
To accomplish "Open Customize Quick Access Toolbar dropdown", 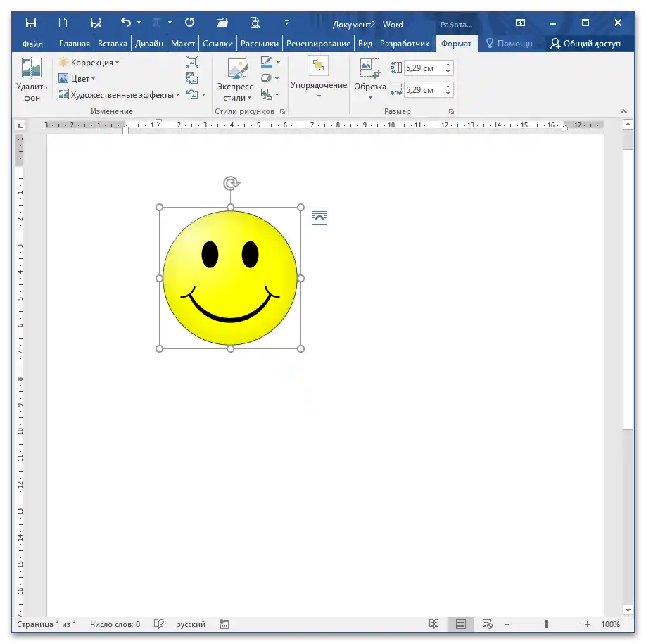I will point(286,23).
